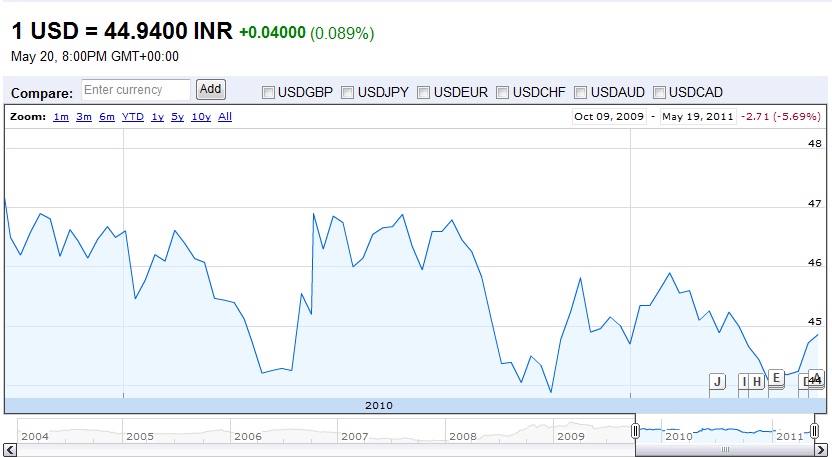Click the A news marker flag

pos(816,377)
